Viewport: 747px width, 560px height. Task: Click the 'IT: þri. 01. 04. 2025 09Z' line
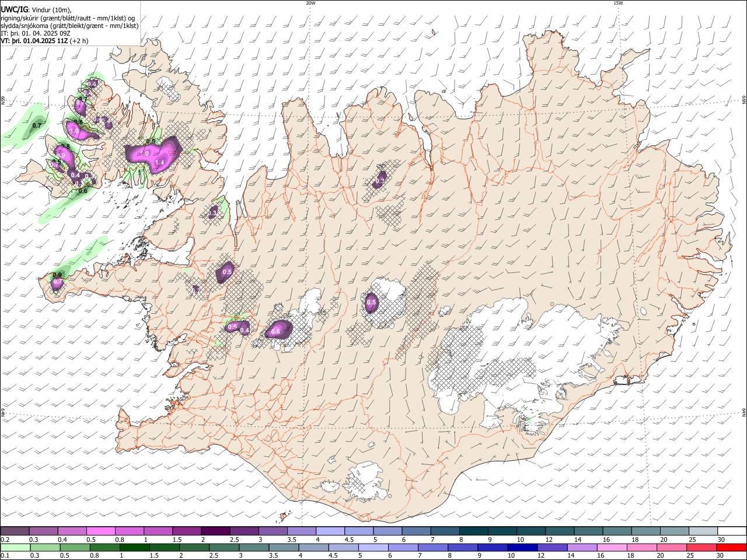(36, 33)
